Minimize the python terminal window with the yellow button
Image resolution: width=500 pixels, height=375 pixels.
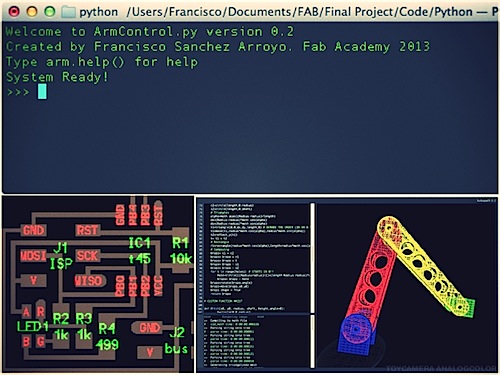coord(32,12)
